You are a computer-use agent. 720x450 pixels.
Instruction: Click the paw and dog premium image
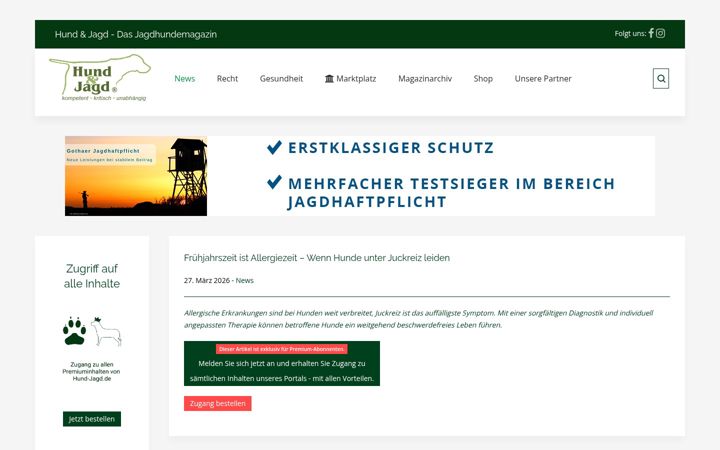[92, 331]
